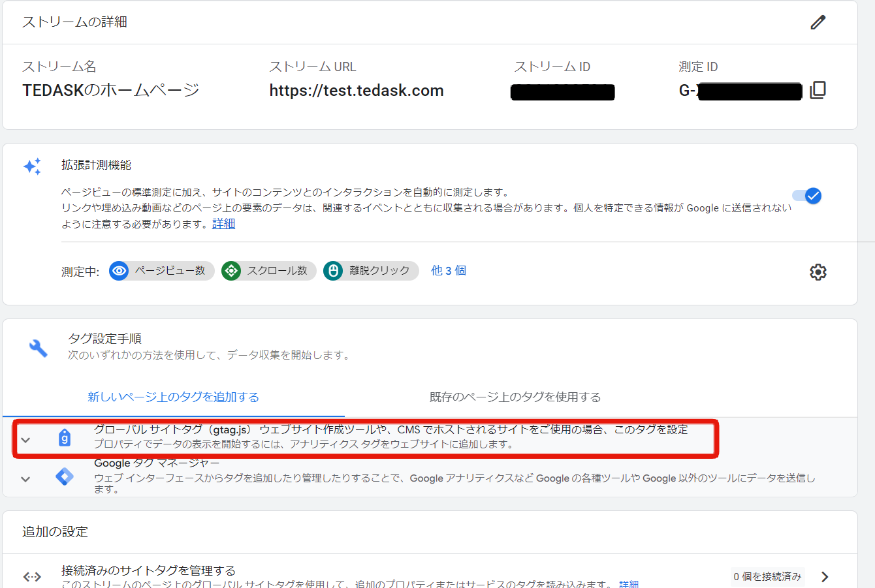The image size is (875, 588).
Task: Copy the measurement ID with the copy icon
Action: pos(818,90)
